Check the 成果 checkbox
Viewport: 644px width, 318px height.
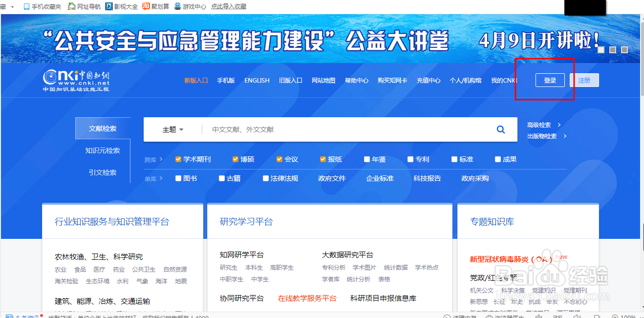498,159
